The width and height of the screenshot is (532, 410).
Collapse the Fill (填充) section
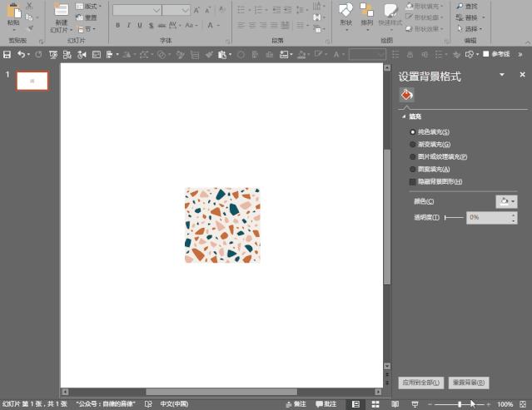[x=404, y=116]
